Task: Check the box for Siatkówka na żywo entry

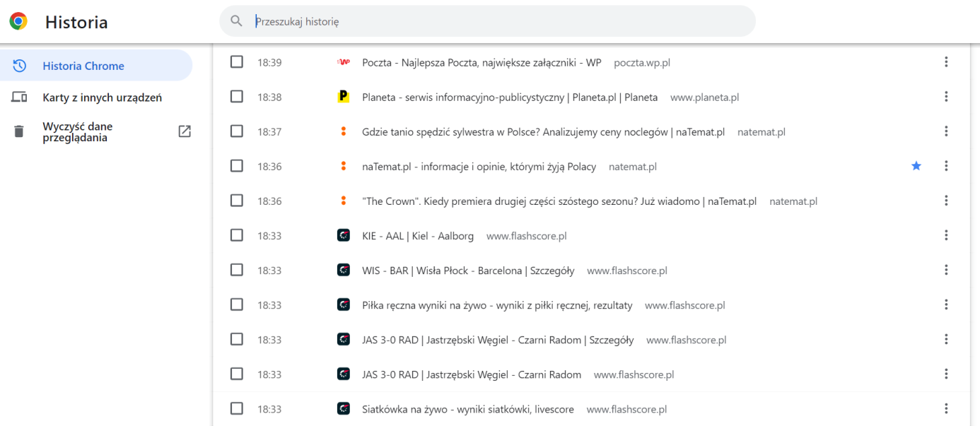Action: pos(237,408)
